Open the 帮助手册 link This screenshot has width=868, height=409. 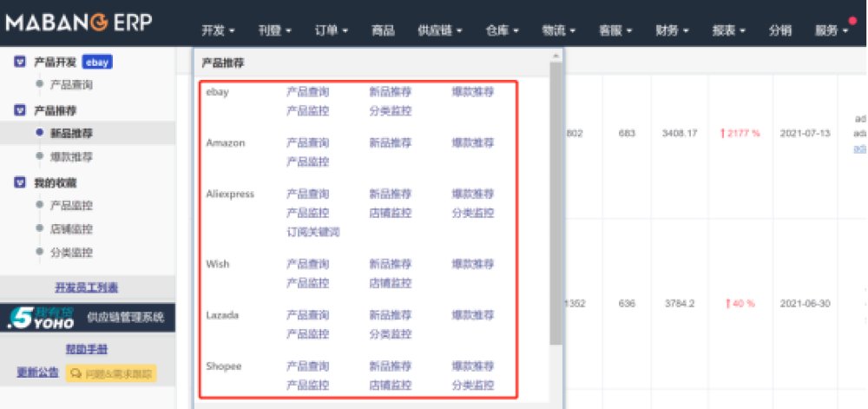[86, 349]
